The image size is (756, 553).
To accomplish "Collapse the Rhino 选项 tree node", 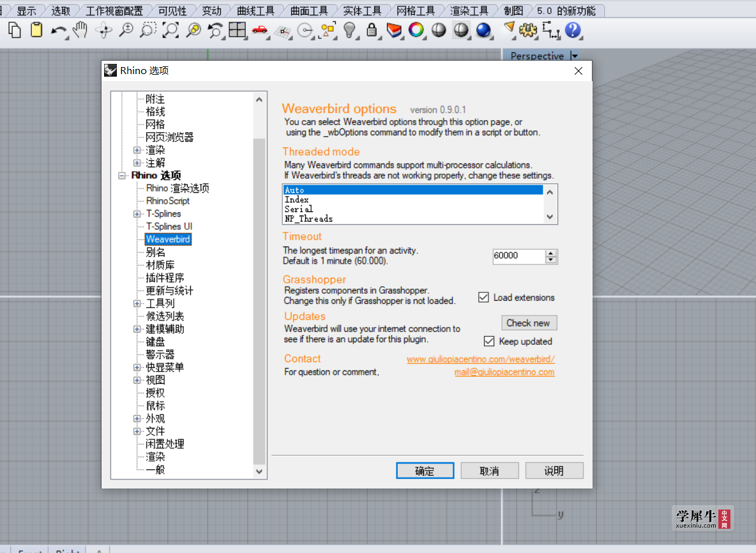I will pyautogui.click(x=122, y=176).
